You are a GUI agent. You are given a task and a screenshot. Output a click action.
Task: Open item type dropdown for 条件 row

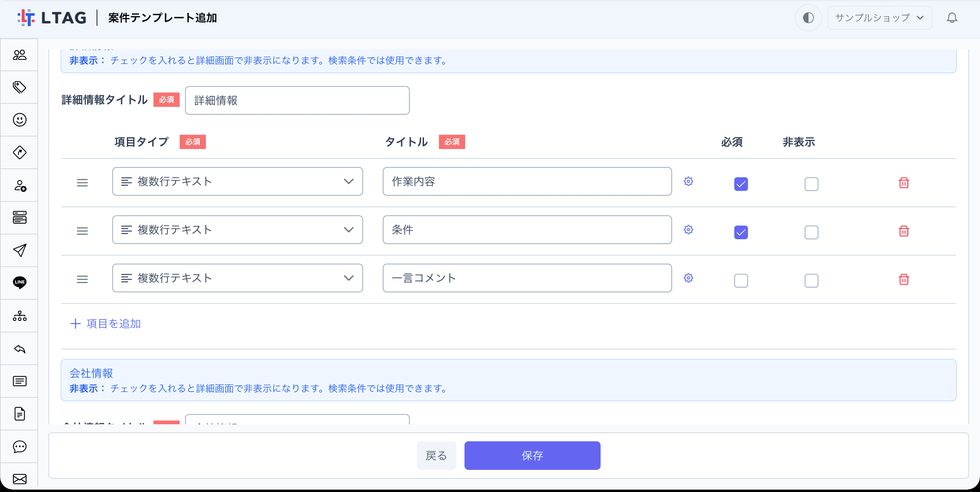(x=238, y=230)
